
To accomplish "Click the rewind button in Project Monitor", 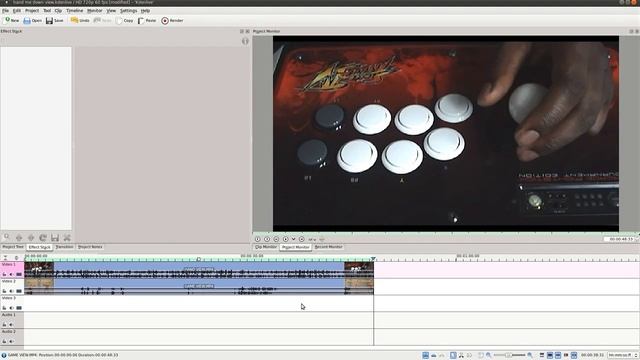I will [276, 239].
